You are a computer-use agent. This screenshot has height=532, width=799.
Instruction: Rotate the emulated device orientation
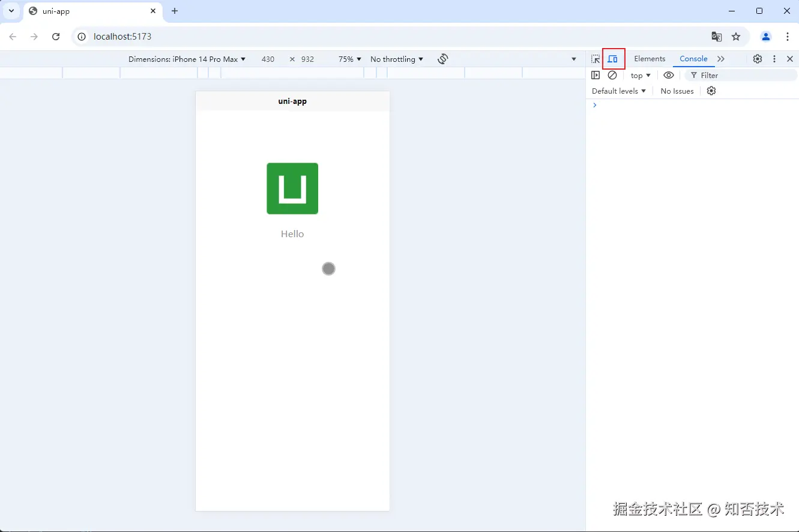click(x=443, y=59)
